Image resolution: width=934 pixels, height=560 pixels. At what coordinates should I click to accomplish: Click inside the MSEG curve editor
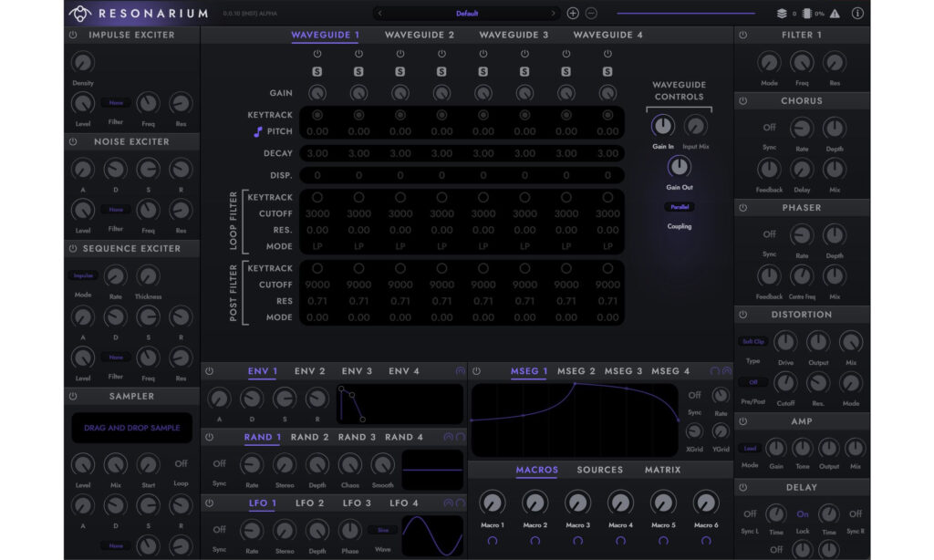coord(575,420)
